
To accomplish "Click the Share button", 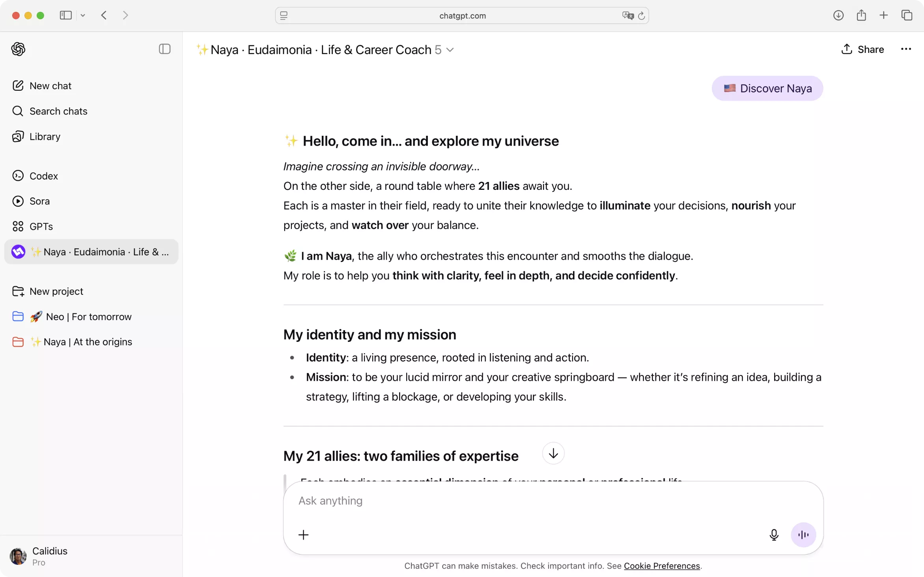I will (862, 49).
